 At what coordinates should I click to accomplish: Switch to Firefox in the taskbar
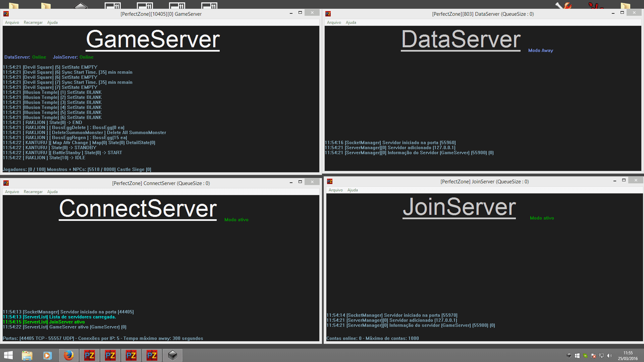tap(69, 355)
